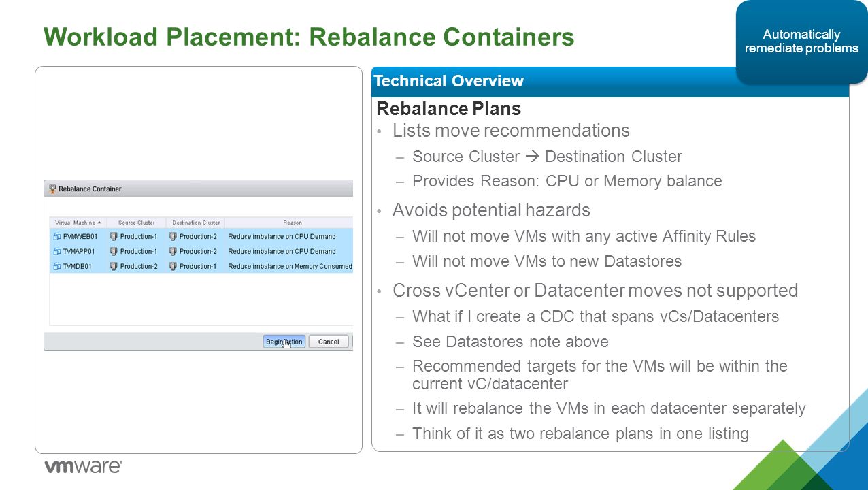Toggle the Virtual Machine column sort arrow
Screen dimensions: 868x490
[99, 223]
